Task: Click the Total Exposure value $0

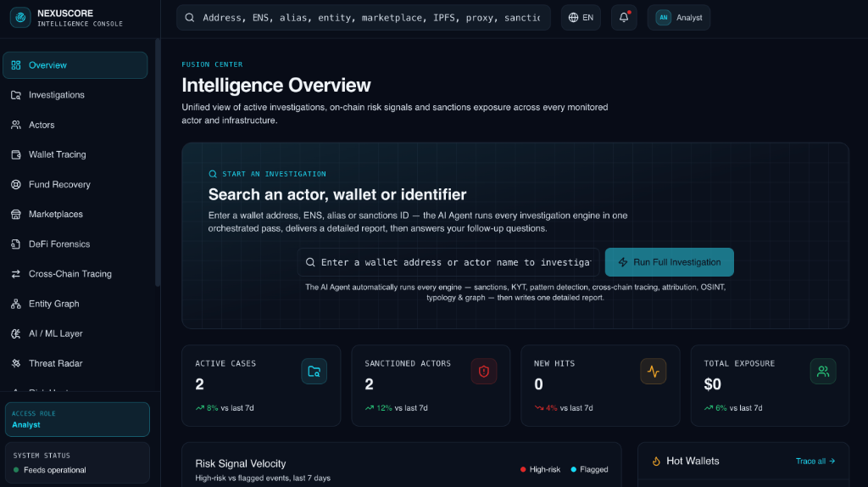Action: (x=712, y=384)
